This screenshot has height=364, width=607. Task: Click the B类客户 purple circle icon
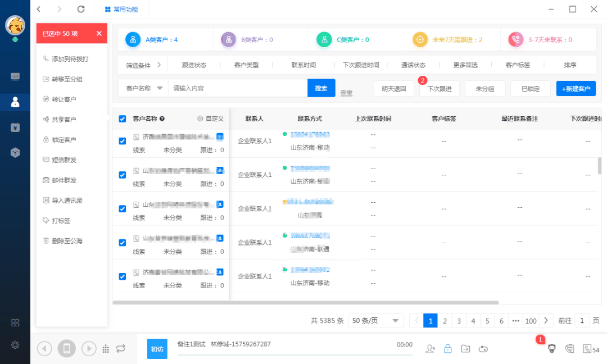tap(228, 39)
